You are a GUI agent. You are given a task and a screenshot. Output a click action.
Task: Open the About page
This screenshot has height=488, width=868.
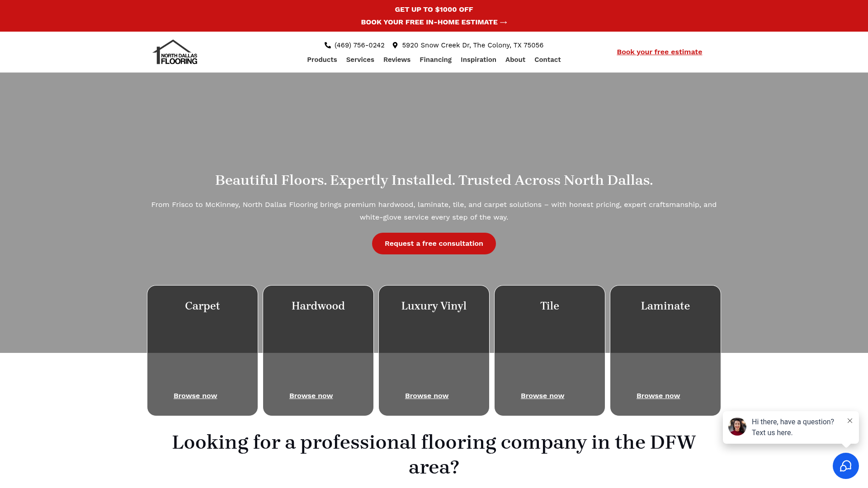click(x=515, y=59)
